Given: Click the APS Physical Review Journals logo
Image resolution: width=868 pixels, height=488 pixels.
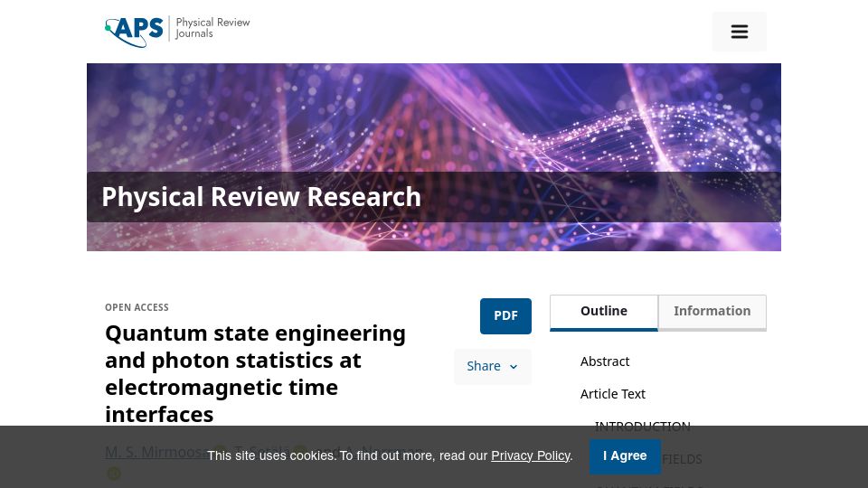Looking at the screenshot, I should (x=178, y=32).
